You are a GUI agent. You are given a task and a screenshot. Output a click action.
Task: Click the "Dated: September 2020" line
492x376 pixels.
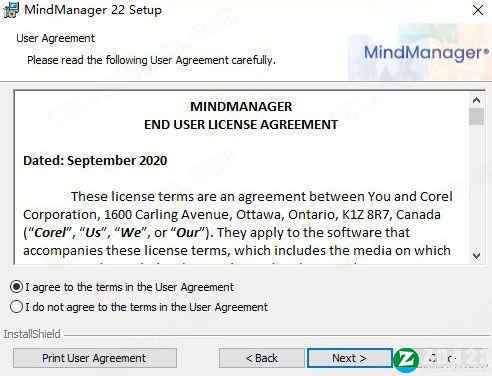95,161
